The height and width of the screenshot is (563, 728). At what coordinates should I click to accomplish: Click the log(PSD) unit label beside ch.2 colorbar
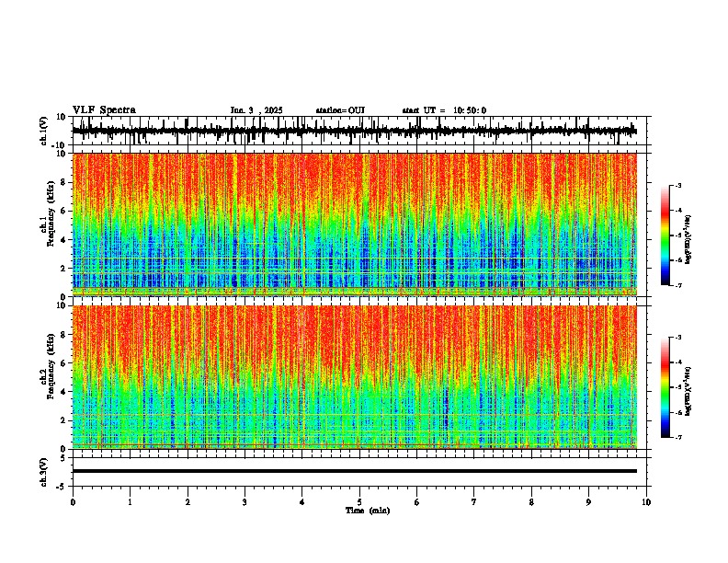coord(688,392)
